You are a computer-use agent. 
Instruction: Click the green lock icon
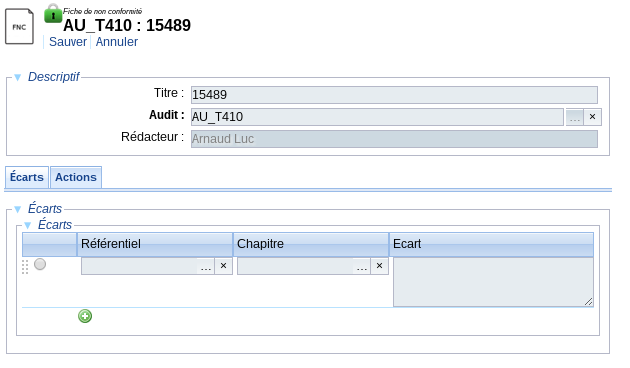pos(53,13)
